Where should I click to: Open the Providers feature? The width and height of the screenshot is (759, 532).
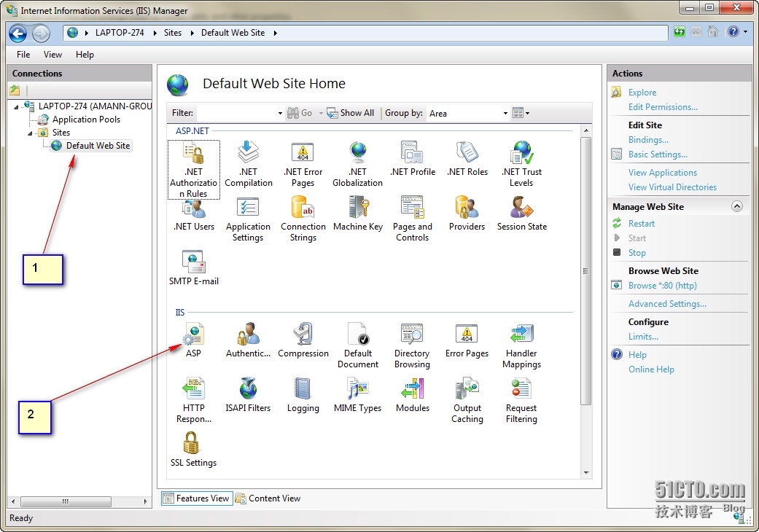click(x=467, y=214)
